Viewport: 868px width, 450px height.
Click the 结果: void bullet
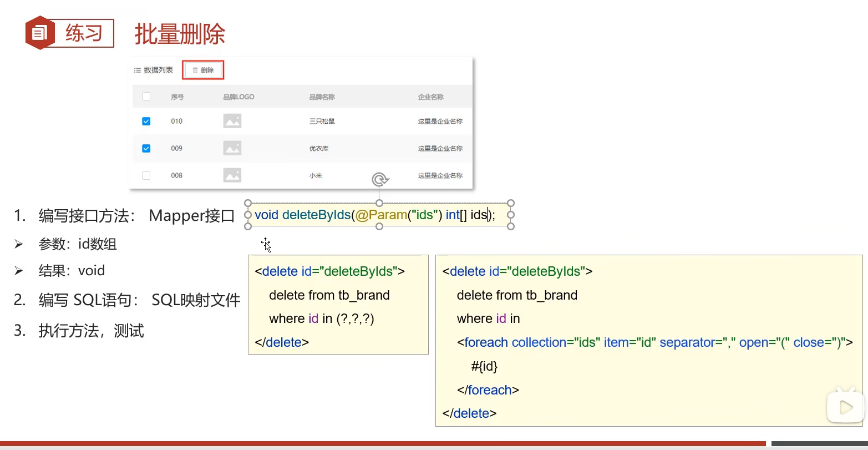tap(72, 271)
